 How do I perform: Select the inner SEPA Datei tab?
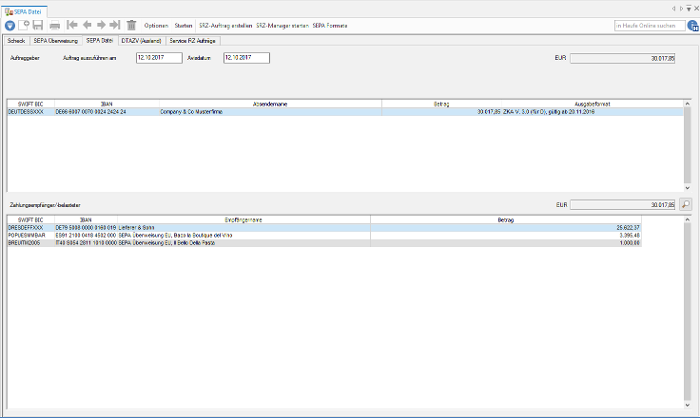pyautogui.click(x=100, y=40)
